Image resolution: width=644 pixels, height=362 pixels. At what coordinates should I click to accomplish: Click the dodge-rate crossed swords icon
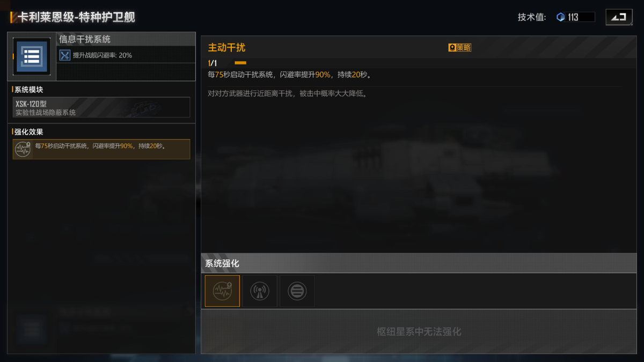click(65, 55)
